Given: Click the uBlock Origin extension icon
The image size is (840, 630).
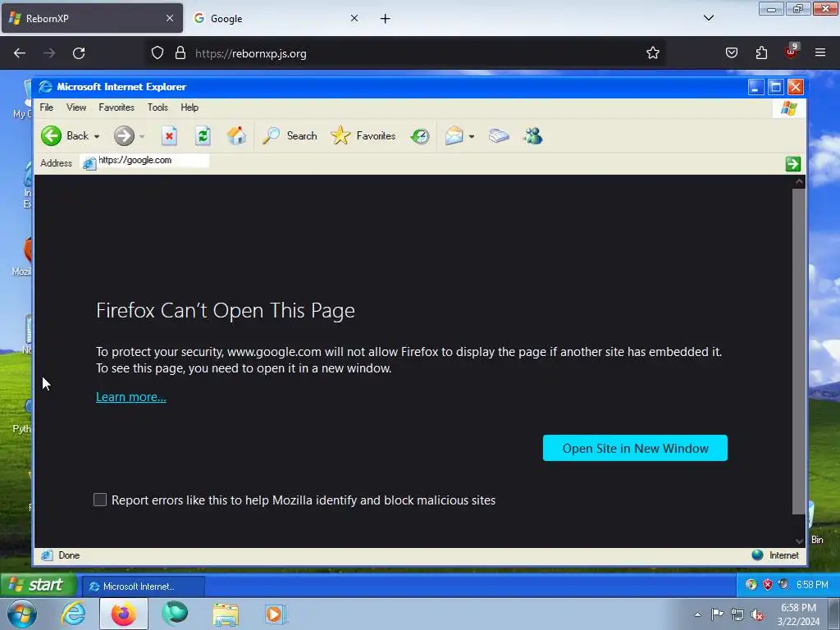Looking at the screenshot, I should click(x=792, y=52).
